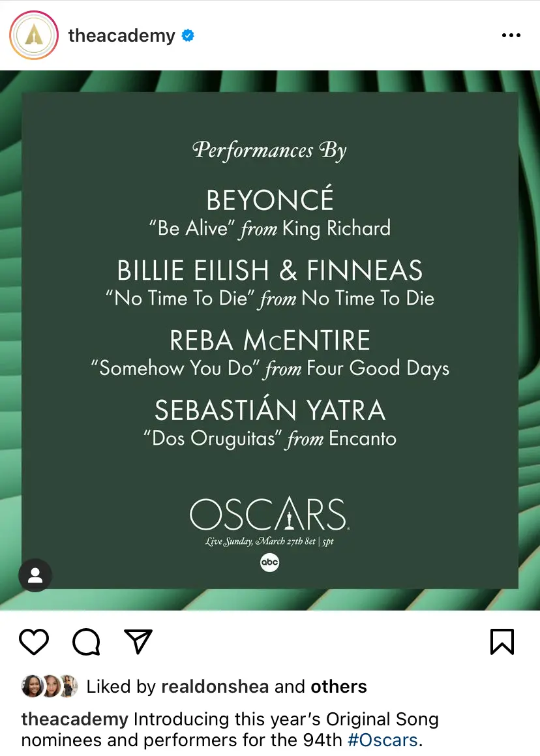View the list of others who liked
This screenshot has width=540, height=756.
click(x=338, y=686)
